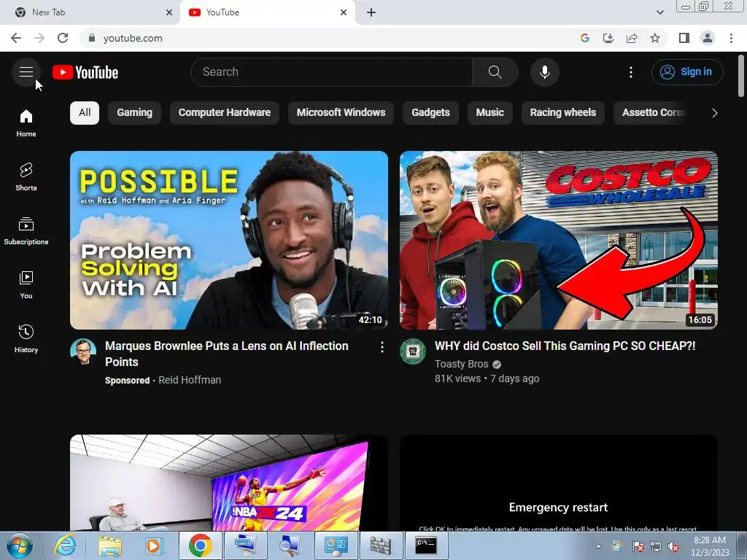Click the Google icon in address bar
The width and height of the screenshot is (747, 560).
pyautogui.click(x=584, y=38)
